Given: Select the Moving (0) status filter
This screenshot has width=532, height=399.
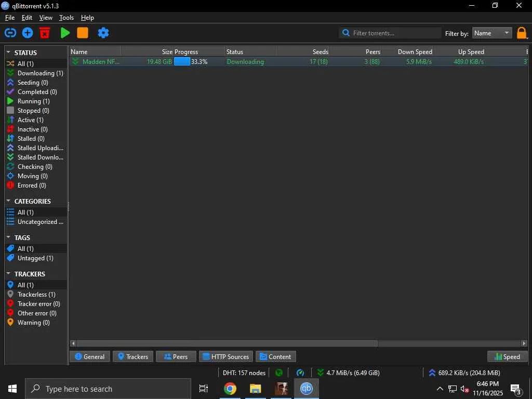Looking at the screenshot, I should click(x=36, y=176).
